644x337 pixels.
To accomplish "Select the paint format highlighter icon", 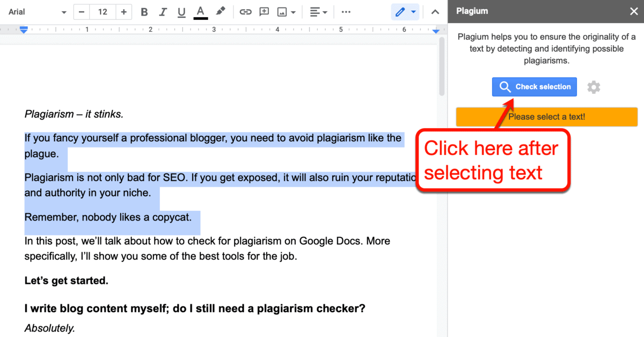I will click(x=219, y=12).
